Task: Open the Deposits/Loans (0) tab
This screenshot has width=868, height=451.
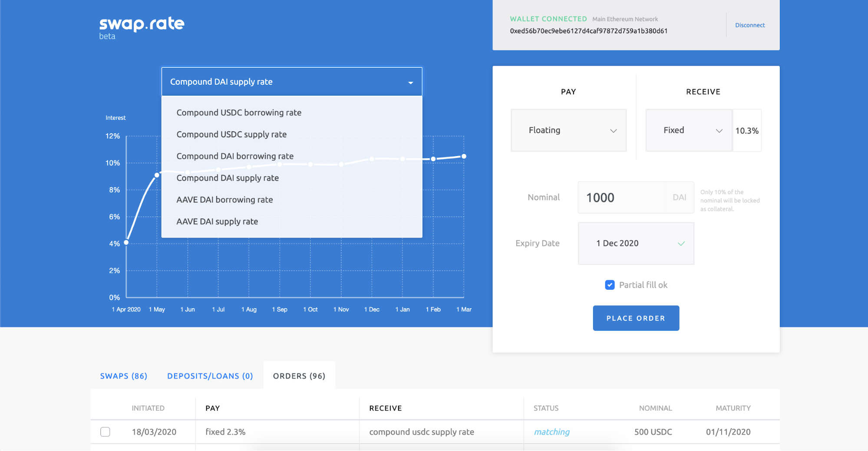Action: 210,376
